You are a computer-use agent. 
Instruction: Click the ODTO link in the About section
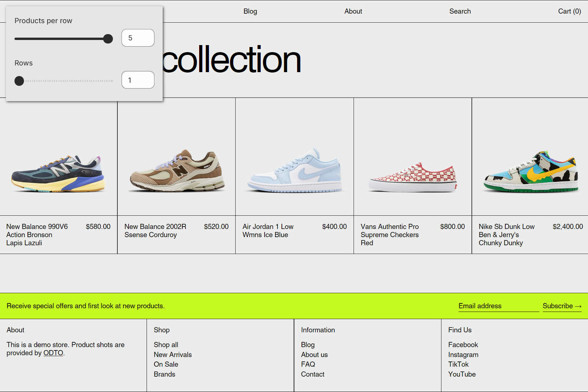coord(53,353)
